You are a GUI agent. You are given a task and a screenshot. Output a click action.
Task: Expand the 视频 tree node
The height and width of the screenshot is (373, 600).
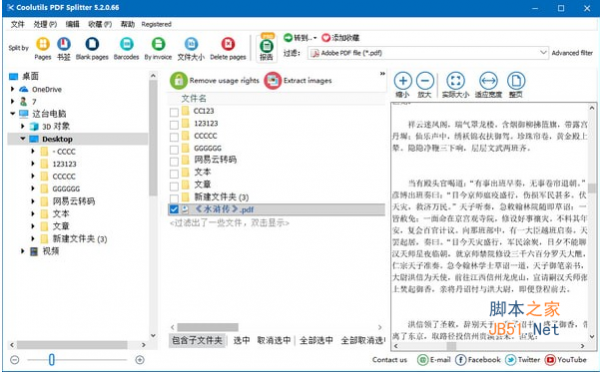point(23,251)
